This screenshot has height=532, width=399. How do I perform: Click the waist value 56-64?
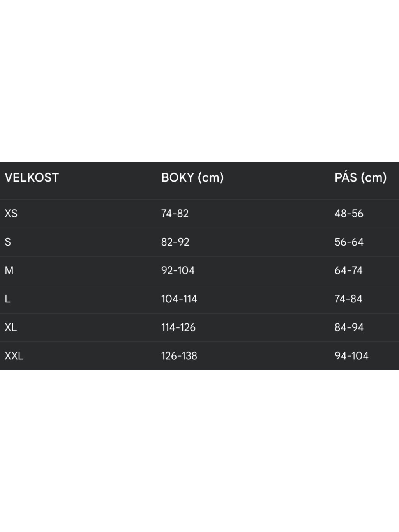click(349, 242)
